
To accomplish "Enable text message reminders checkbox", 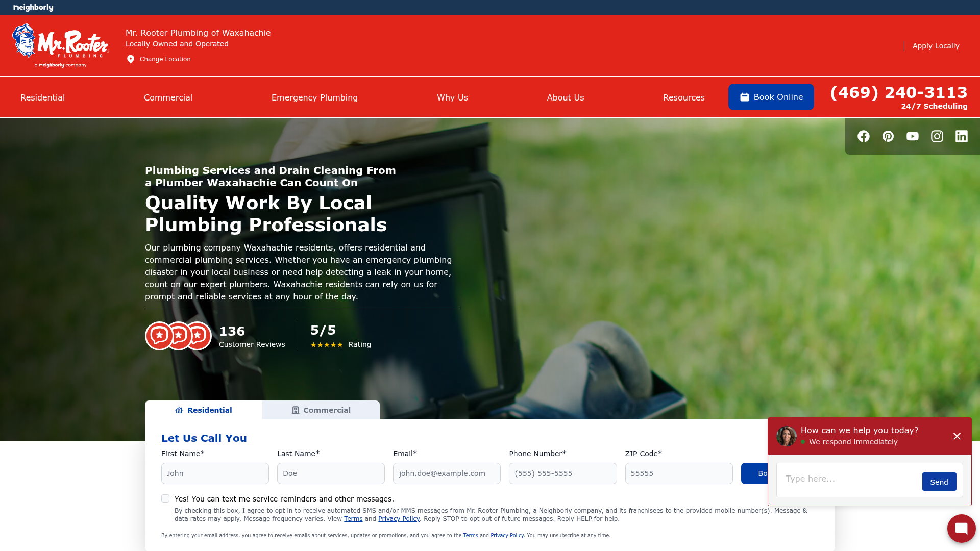I will click(x=165, y=498).
